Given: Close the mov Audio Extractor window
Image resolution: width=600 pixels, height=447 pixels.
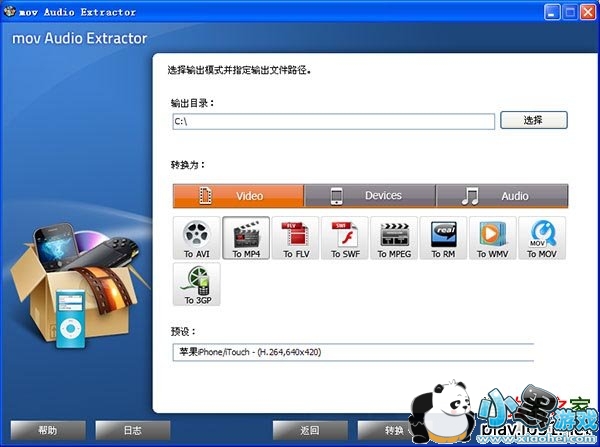Looking at the screenshot, I should tap(588, 12).
